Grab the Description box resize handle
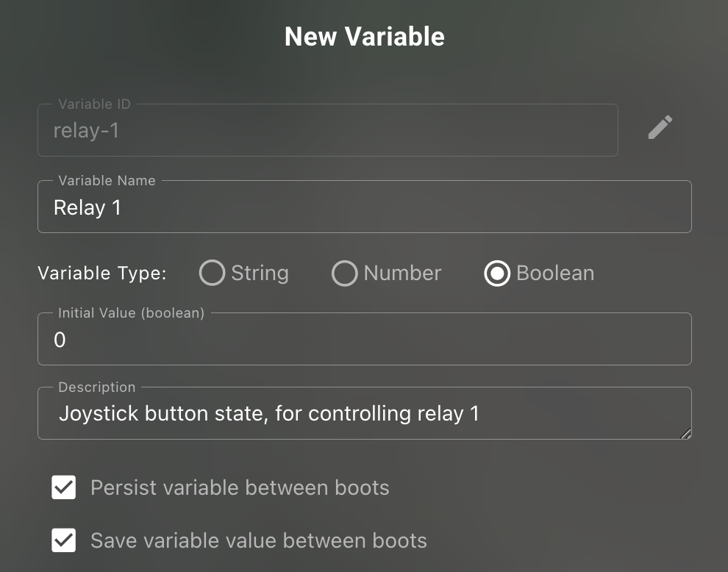 coord(685,434)
